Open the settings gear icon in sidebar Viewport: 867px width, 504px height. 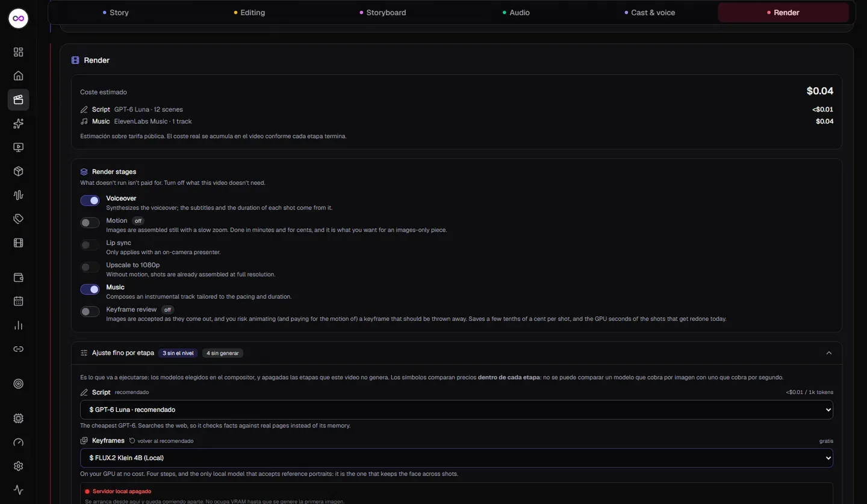tap(19, 466)
